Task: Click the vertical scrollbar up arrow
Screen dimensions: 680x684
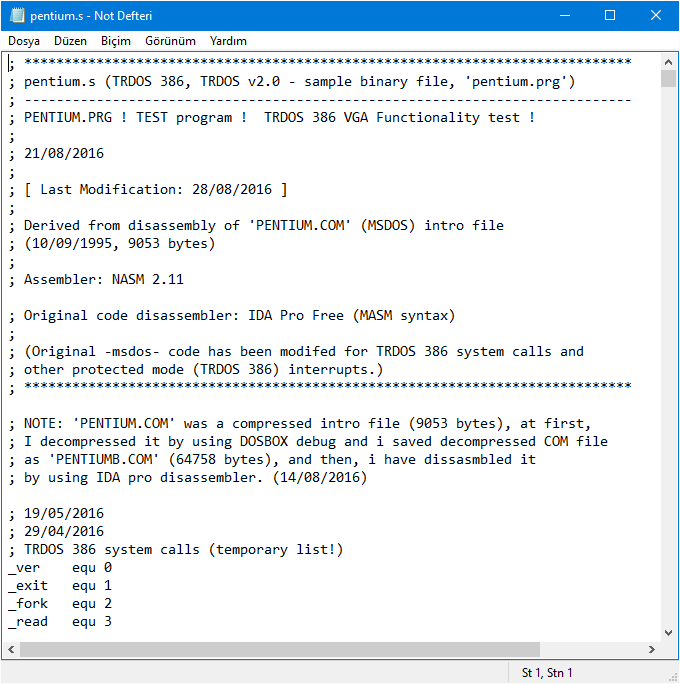Action: click(668, 62)
